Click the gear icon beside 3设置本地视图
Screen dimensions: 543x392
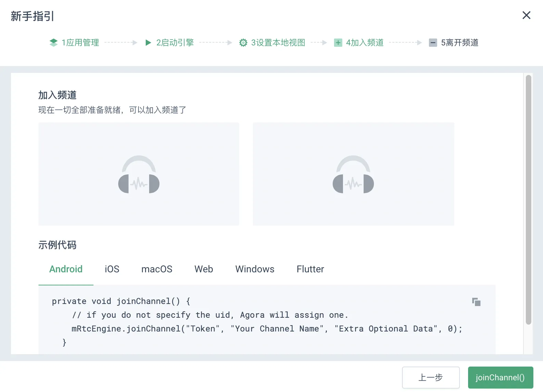243,43
